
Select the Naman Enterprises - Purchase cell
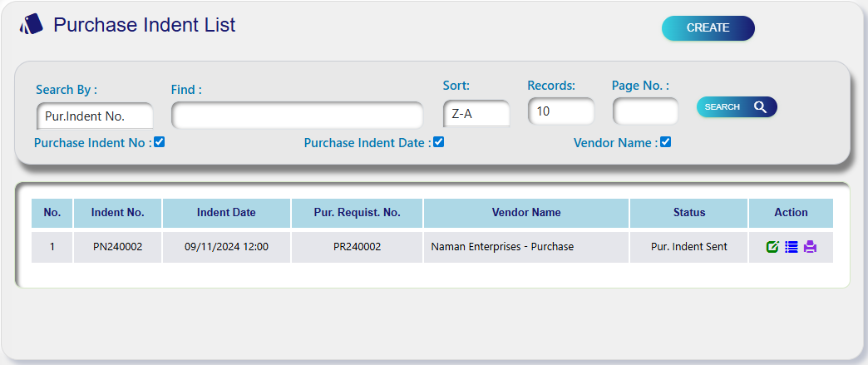(502, 247)
